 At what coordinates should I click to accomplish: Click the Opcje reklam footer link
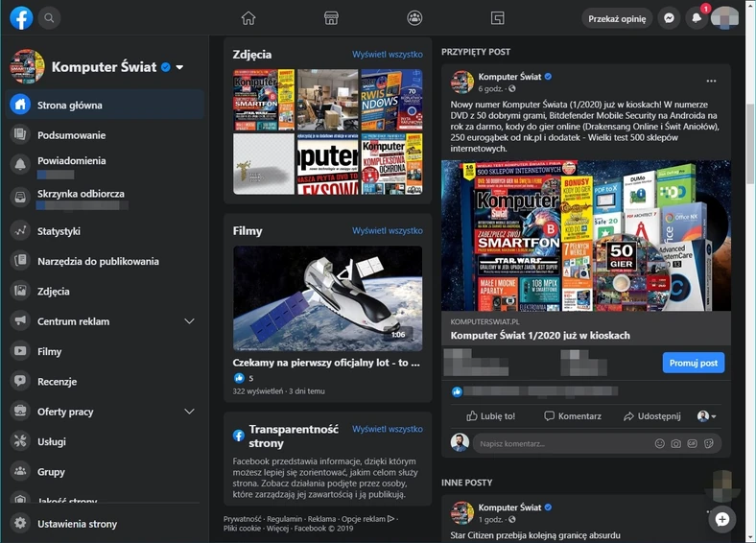click(367, 519)
